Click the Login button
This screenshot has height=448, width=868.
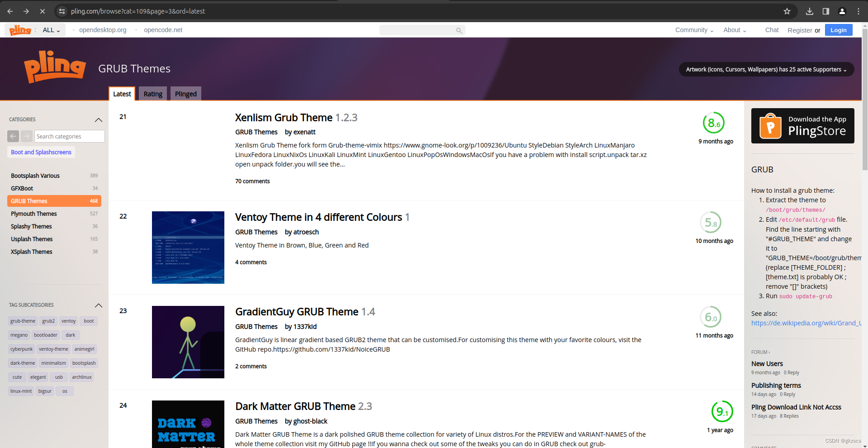click(x=839, y=30)
